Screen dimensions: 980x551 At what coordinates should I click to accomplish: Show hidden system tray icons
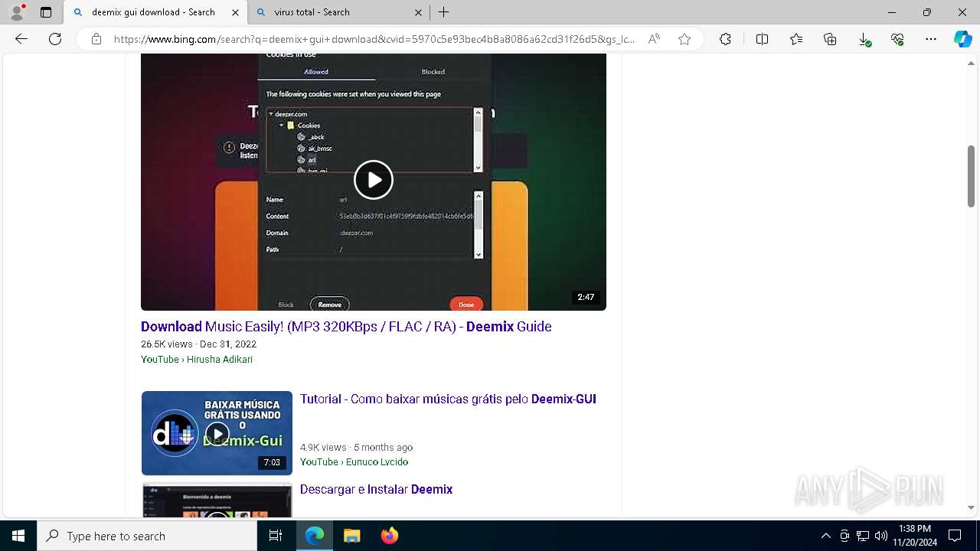[x=825, y=536]
